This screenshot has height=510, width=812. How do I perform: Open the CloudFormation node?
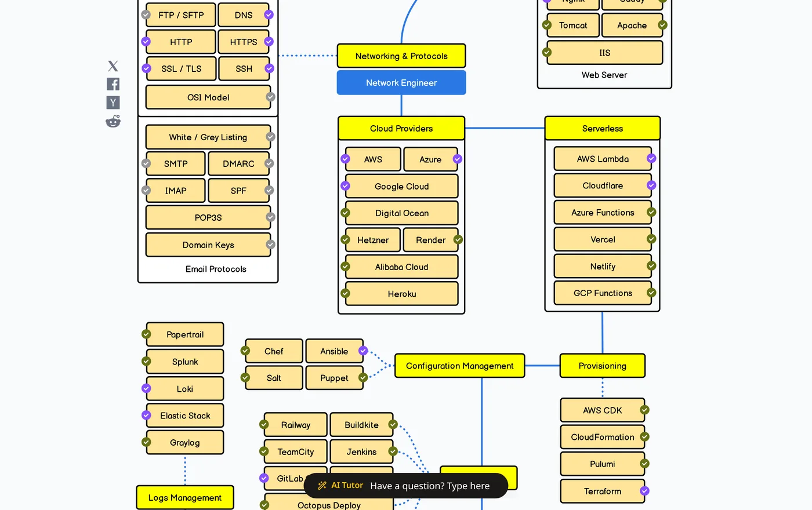click(x=603, y=437)
